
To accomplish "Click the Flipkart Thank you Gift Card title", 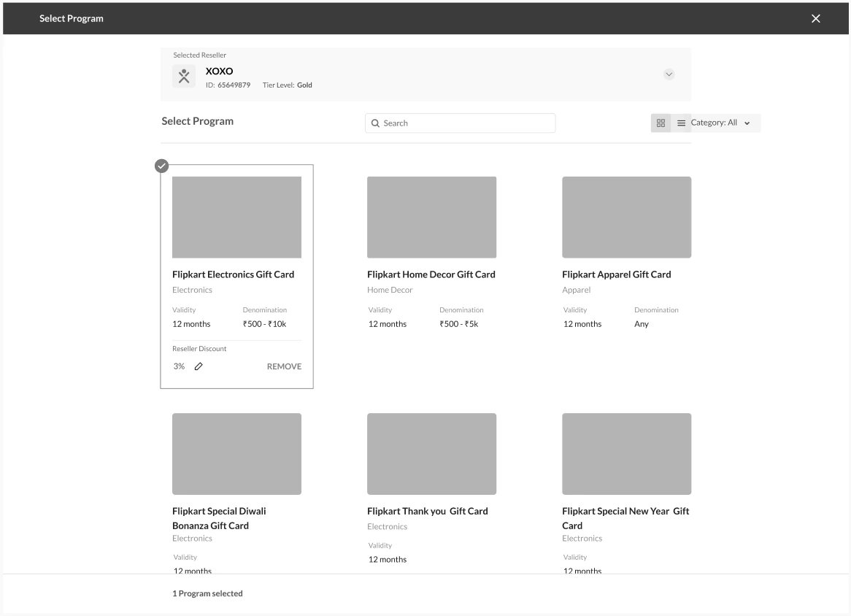I will click(428, 511).
